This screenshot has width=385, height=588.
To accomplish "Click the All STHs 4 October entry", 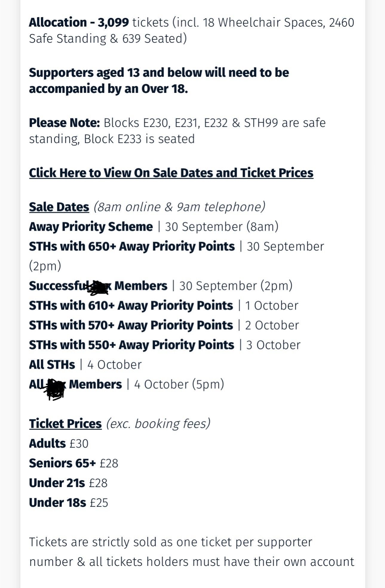I will [85, 365].
